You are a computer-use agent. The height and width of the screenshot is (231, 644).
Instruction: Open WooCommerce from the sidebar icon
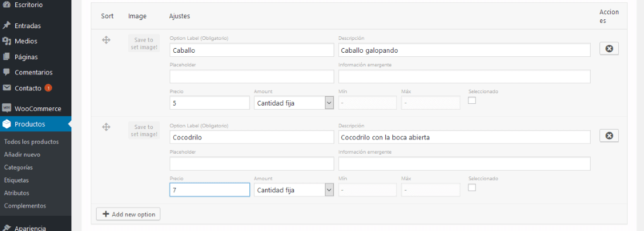tap(6, 108)
